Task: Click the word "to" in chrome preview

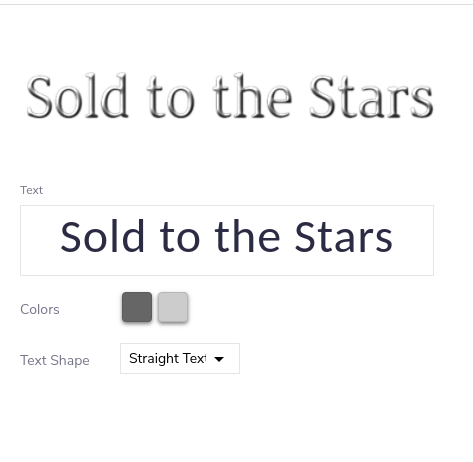Action: (170, 98)
